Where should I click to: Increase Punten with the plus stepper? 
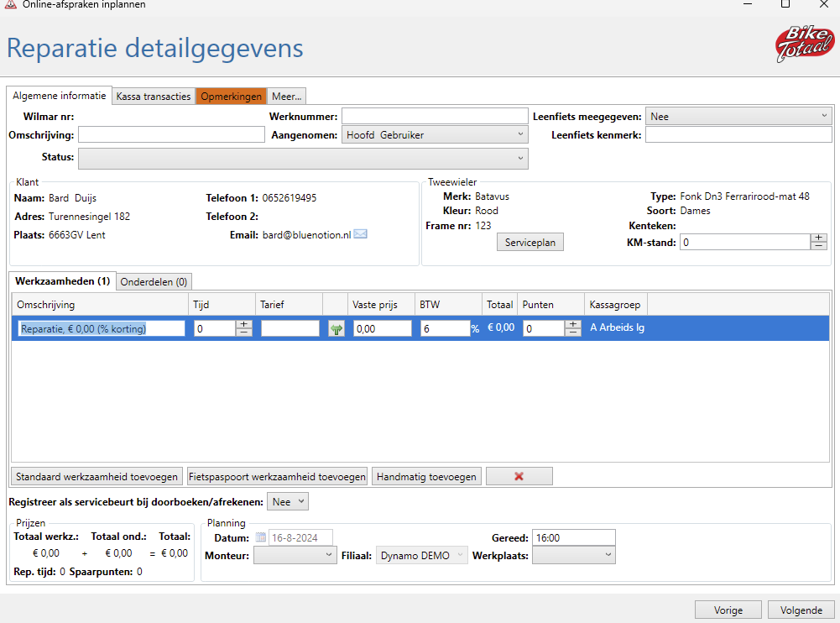[x=572, y=324]
